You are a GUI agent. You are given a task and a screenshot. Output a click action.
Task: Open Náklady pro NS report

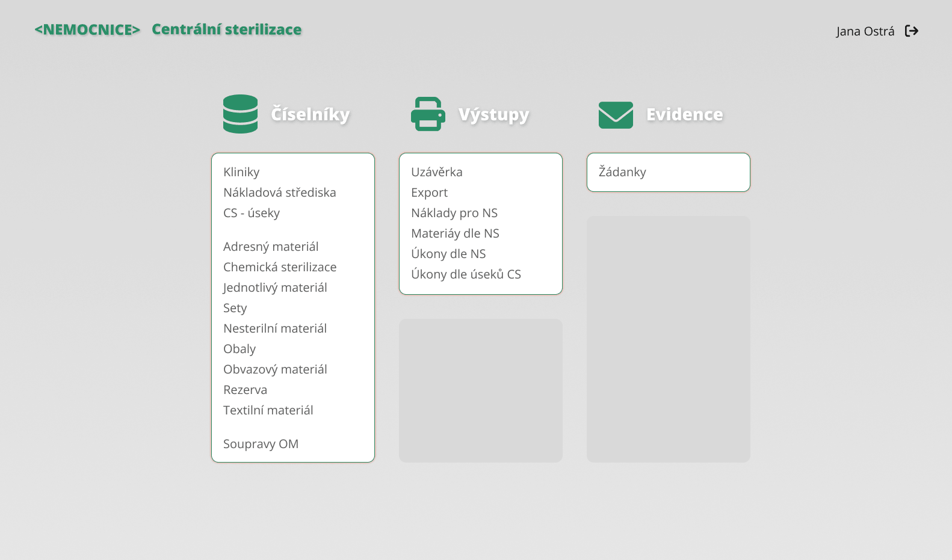pos(454,213)
